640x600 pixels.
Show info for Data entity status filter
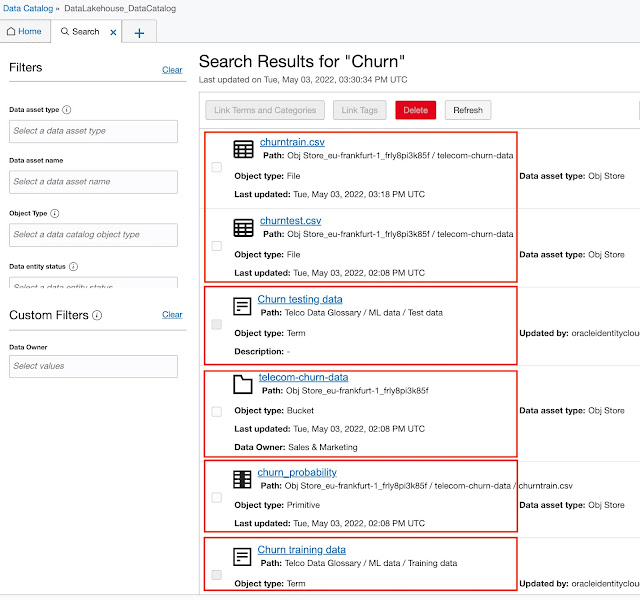(x=73, y=267)
